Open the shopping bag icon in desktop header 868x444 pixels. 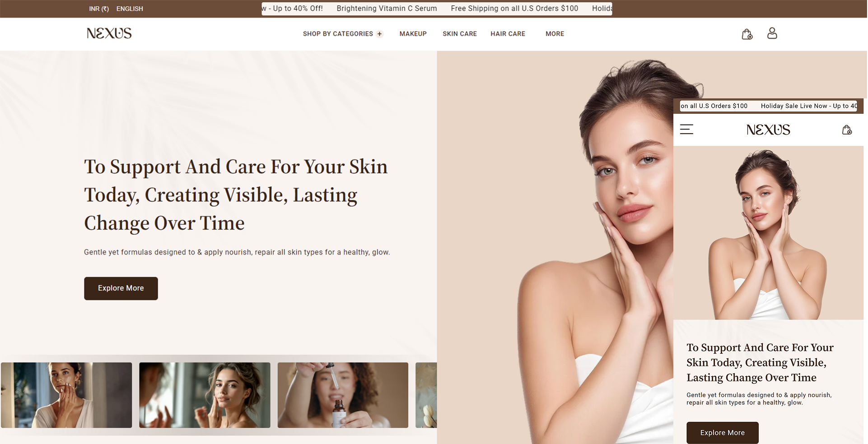tap(747, 34)
